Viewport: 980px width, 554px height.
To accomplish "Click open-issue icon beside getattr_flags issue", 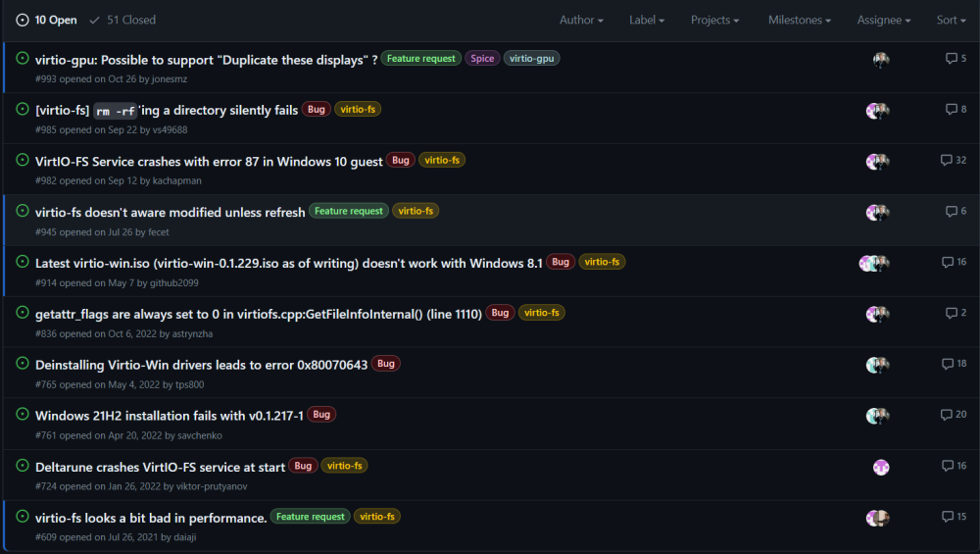I will (23, 312).
